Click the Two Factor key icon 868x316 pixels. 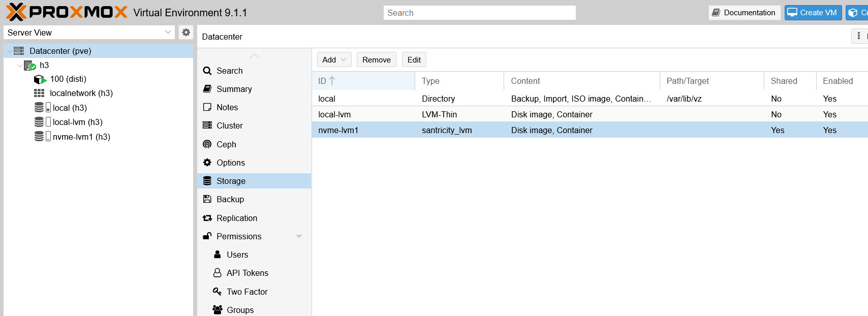pyautogui.click(x=218, y=292)
